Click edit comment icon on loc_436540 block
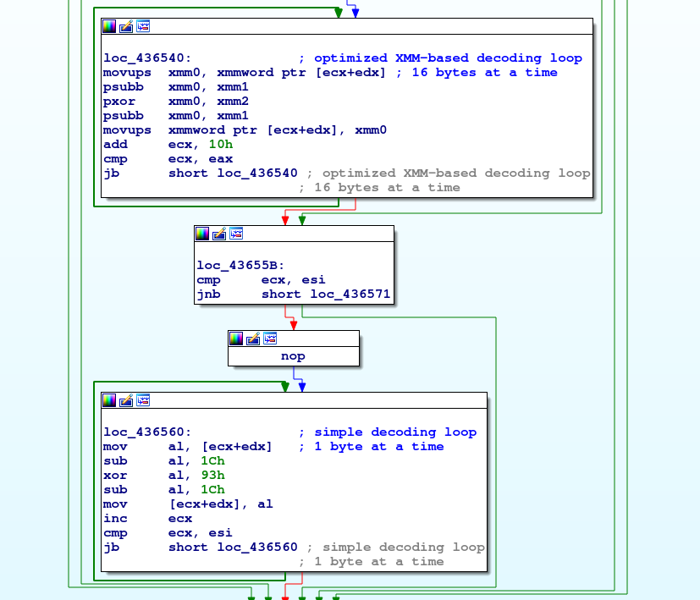 coord(126,26)
